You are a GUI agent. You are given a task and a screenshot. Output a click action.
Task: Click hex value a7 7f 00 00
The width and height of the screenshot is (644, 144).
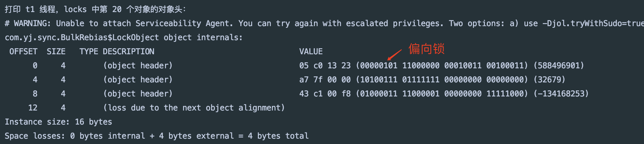click(x=325, y=80)
